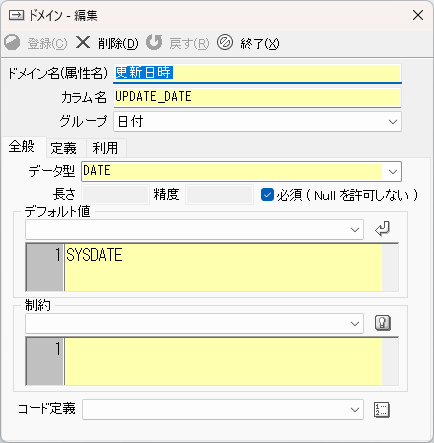Image resolution: width=434 pixels, height=443 pixels.
Task: Toggle the 必須 (Null を許可しない) checkbox
Action: coord(267,195)
